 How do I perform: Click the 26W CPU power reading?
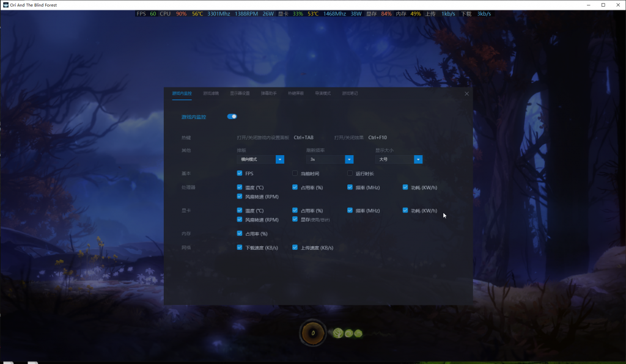268,13
